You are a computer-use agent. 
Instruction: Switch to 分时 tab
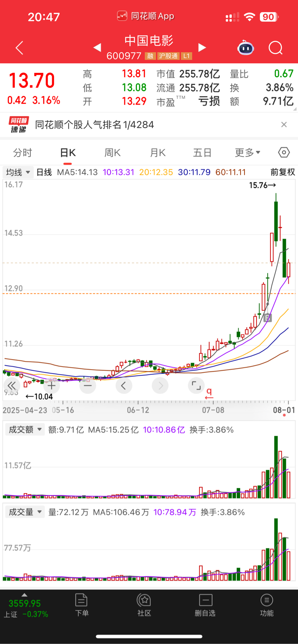coord(23,153)
